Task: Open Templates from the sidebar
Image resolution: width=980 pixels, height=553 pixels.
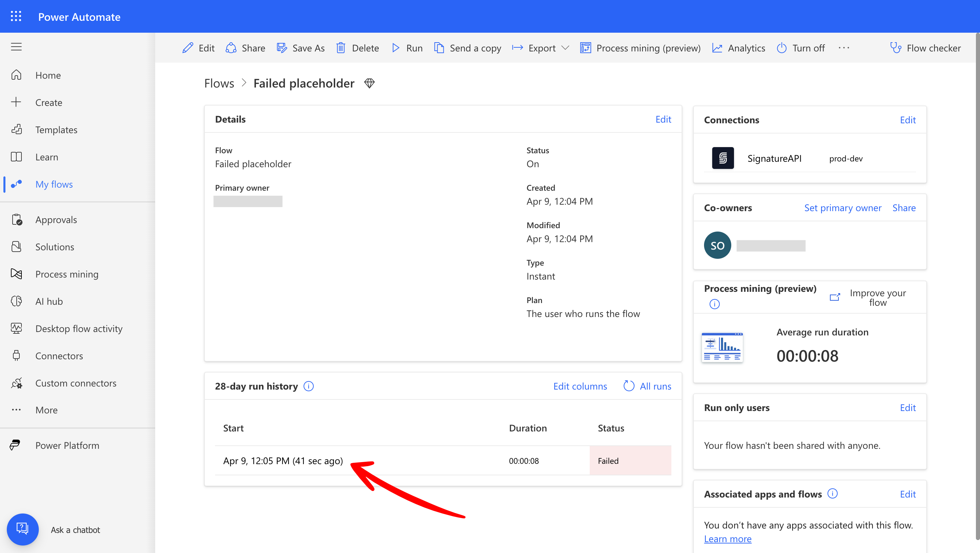Action: [x=56, y=129]
